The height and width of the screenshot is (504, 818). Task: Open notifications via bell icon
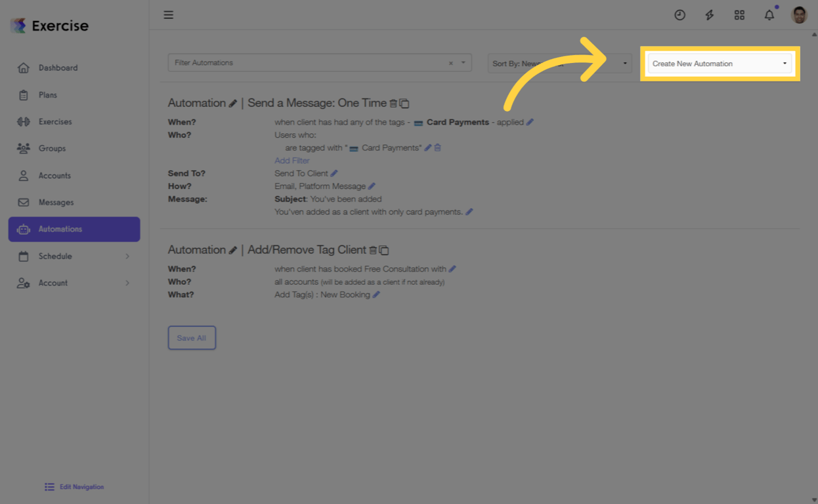(x=768, y=14)
